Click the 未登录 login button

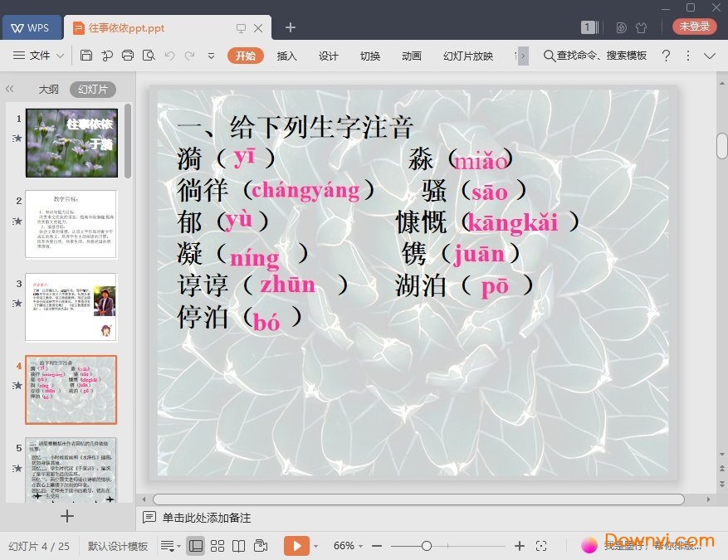tap(695, 27)
